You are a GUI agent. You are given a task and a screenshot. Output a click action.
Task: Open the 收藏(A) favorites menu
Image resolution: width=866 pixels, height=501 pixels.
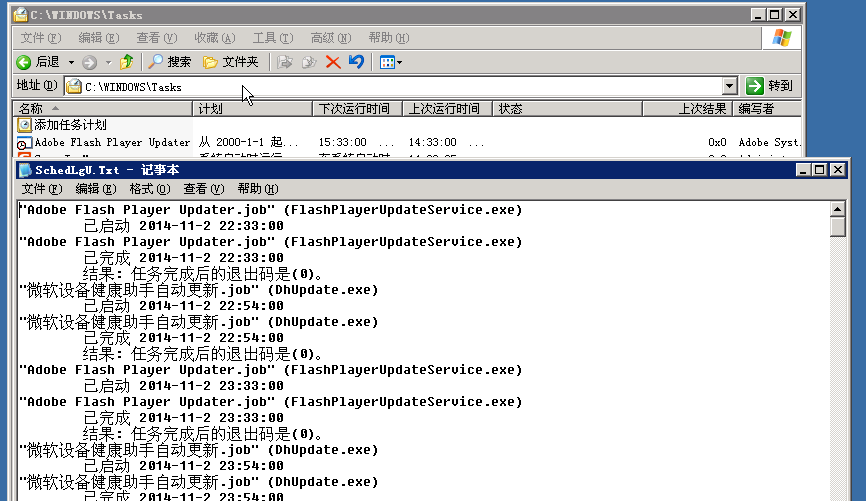(x=215, y=38)
